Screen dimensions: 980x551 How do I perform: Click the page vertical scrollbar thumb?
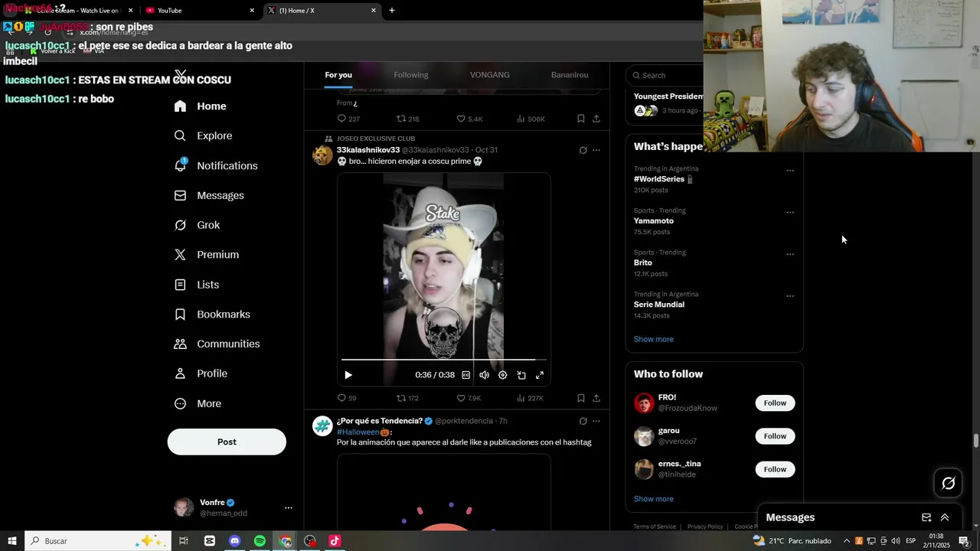[x=975, y=441]
